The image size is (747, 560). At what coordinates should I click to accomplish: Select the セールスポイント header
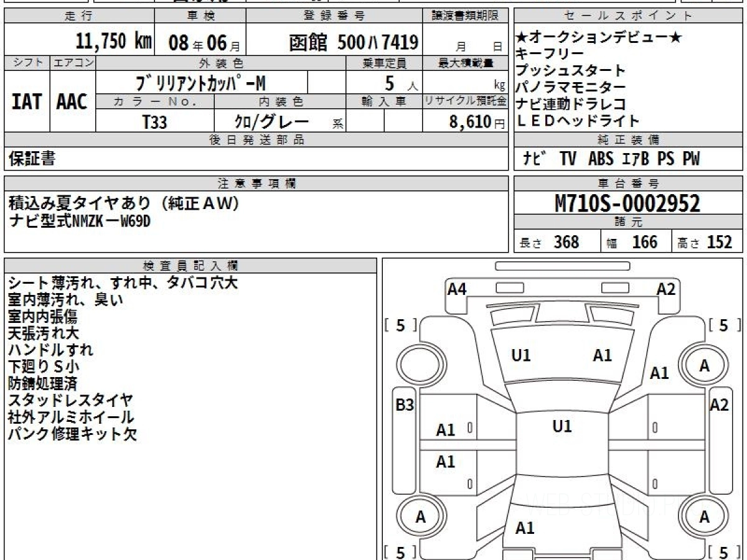(x=628, y=16)
